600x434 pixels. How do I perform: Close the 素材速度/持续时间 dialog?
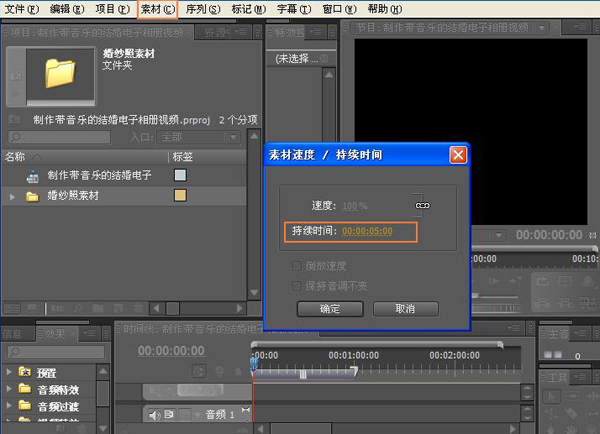[x=458, y=155]
